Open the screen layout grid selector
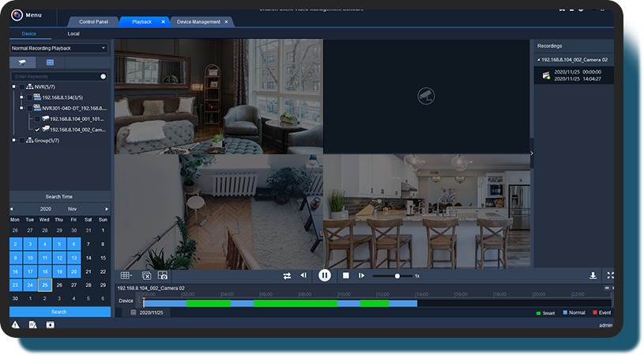644x356 pixels. click(126, 275)
